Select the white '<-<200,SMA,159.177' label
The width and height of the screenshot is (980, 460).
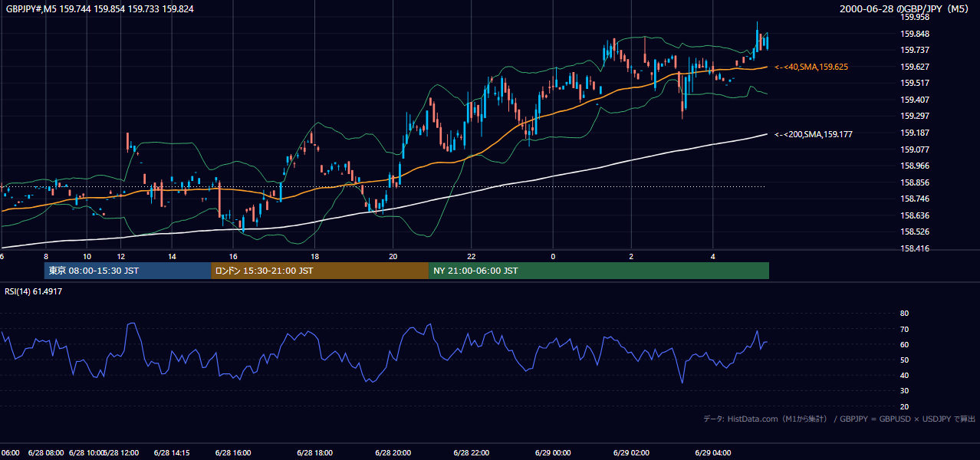pyautogui.click(x=814, y=134)
